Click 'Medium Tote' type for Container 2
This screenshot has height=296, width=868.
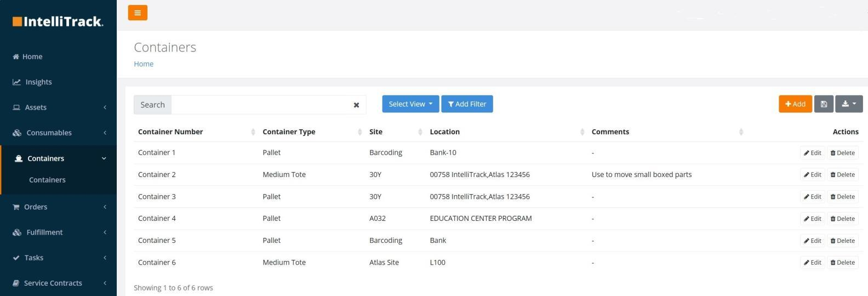[x=284, y=174]
